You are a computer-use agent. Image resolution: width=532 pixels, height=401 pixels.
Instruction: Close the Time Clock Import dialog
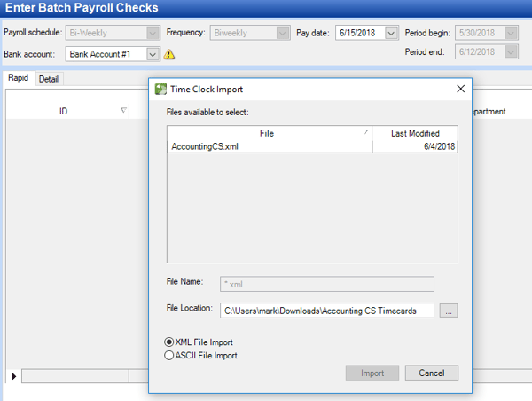tap(460, 90)
